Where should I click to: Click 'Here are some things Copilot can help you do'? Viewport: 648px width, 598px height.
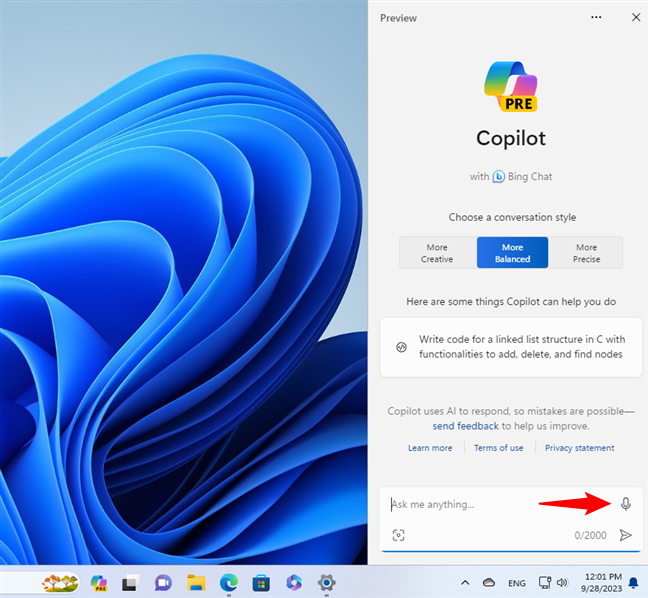511,302
